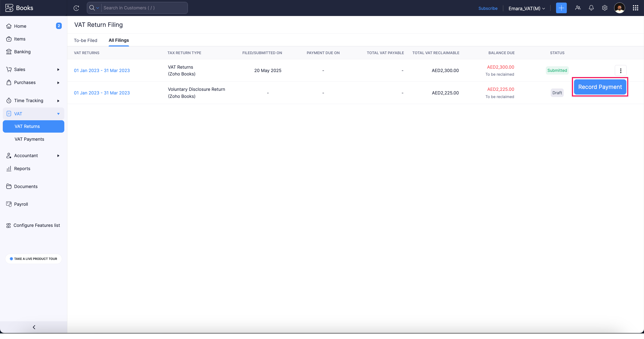Click the Reports bar chart icon
Image resolution: width=644 pixels, height=339 pixels.
point(9,168)
